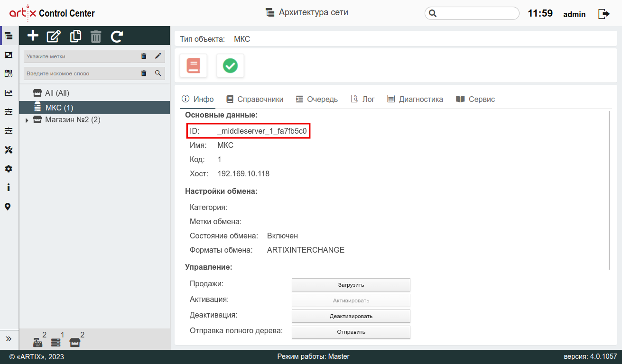Click the vertical scrollbar in Info panel
The width and height of the screenshot is (622, 364).
(610, 190)
